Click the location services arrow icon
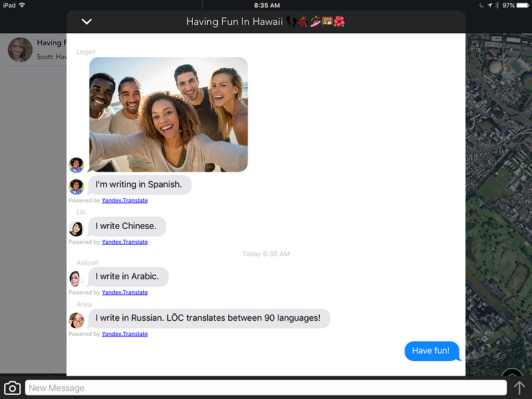 click(489, 5)
